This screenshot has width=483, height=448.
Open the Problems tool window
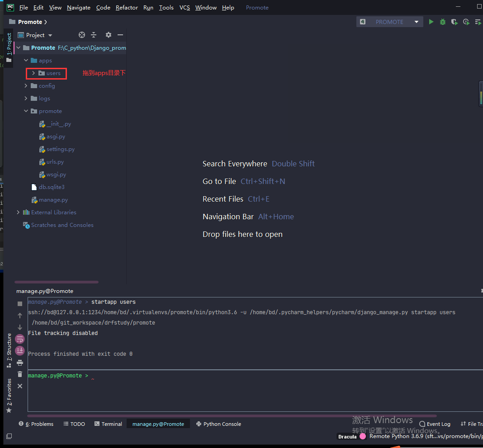[36, 424]
